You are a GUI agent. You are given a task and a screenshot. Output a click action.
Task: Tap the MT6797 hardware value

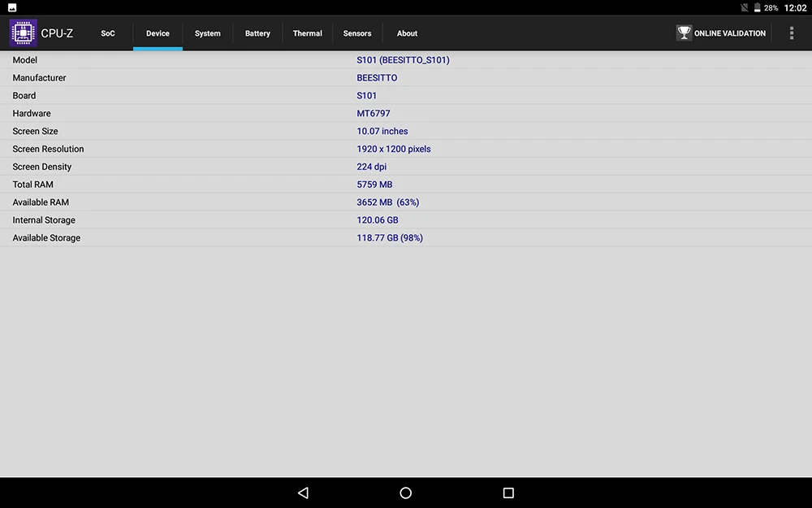[x=374, y=114]
